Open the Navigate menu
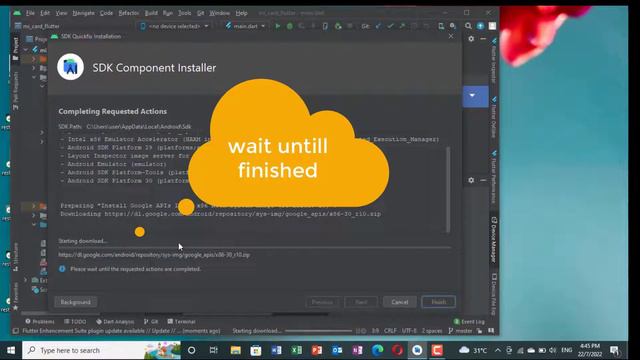640x360 pixels. 83,13
